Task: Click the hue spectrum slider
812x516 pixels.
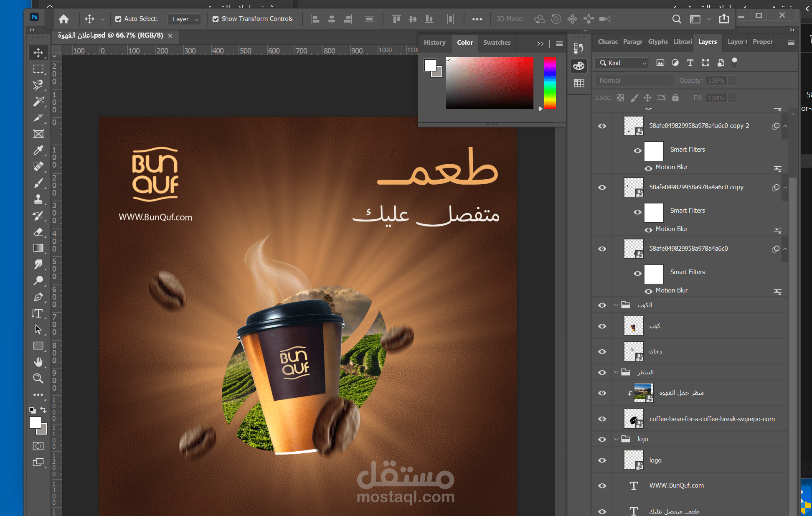Action: (x=550, y=83)
